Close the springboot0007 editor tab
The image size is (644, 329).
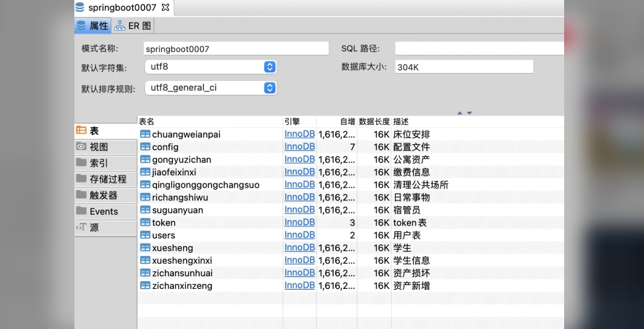pos(165,7)
